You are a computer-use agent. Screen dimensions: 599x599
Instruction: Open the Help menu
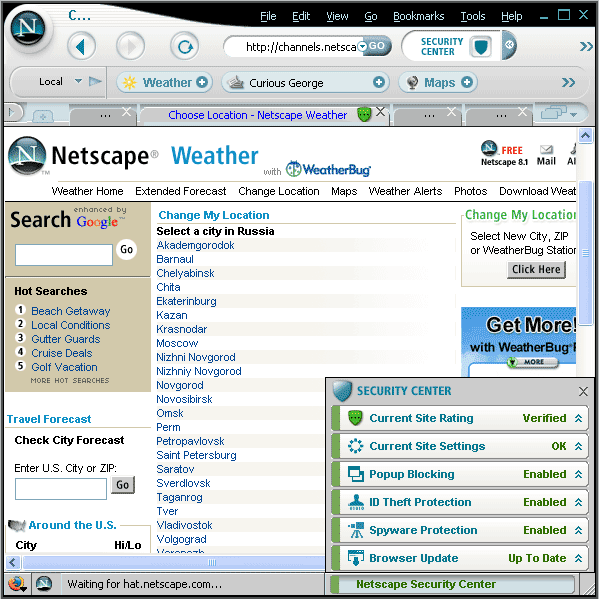[x=511, y=16]
